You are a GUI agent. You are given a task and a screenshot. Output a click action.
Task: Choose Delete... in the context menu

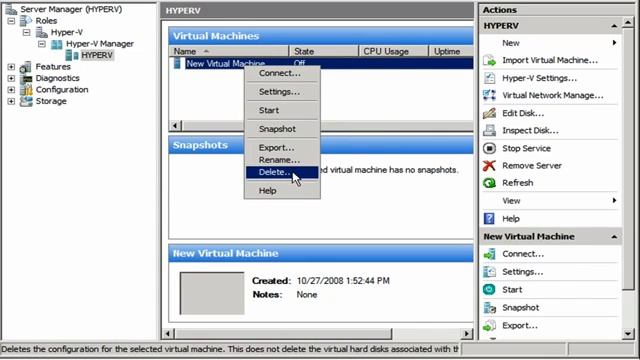pos(282,172)
